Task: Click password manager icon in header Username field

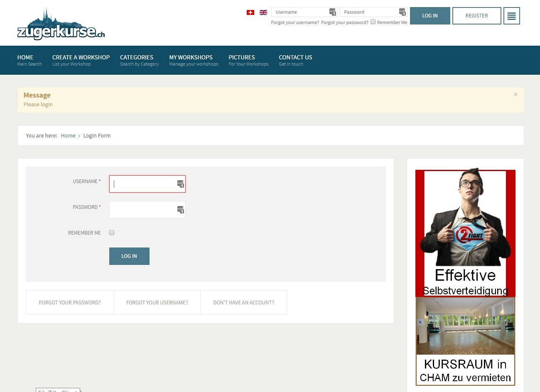Action: (332, 12)
